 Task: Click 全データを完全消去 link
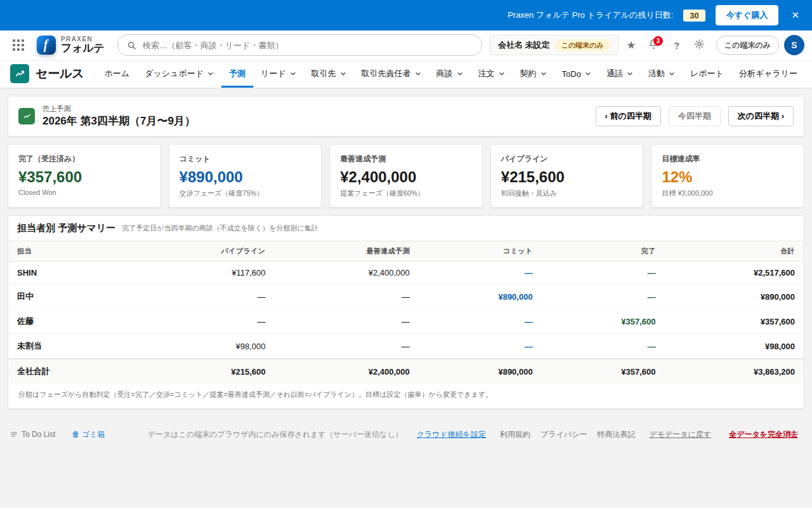click(763, 434)
